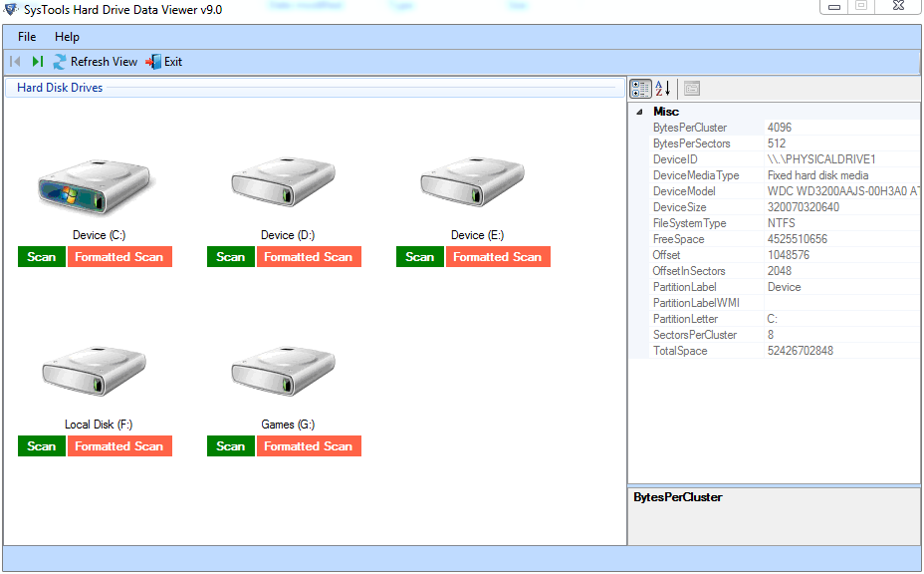Open the Help menu
This screenshot has width=924, height=574.
click(67, 37)
